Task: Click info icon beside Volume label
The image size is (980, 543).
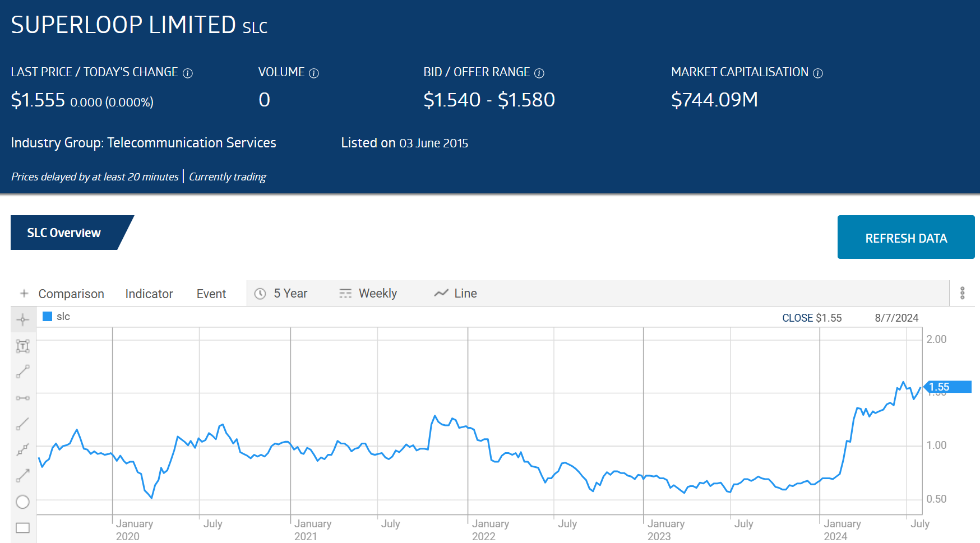Action: [314, 73]
